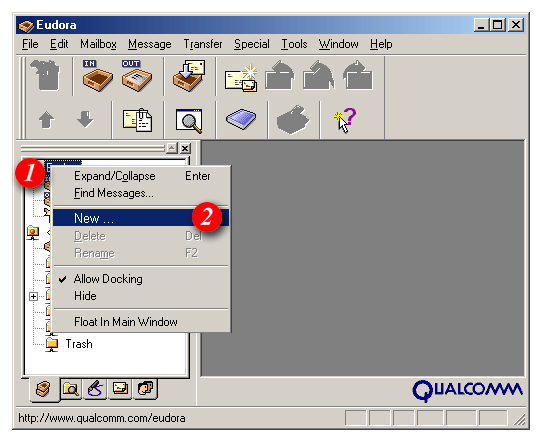Switch to the Signatures pen tab

point(95,388)
